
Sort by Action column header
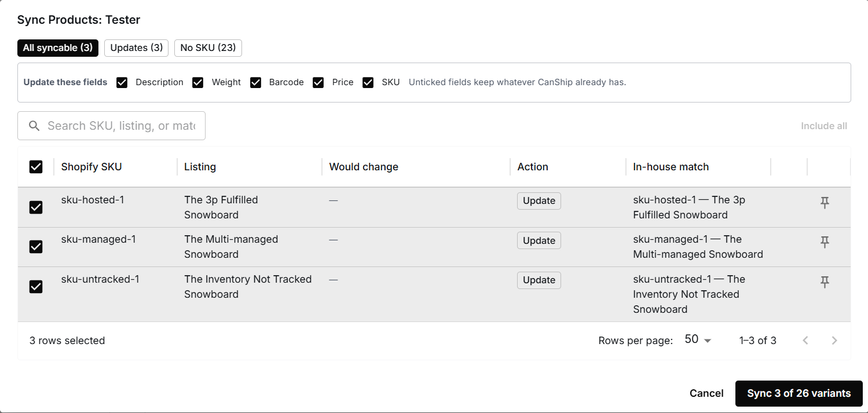(532, 167)
